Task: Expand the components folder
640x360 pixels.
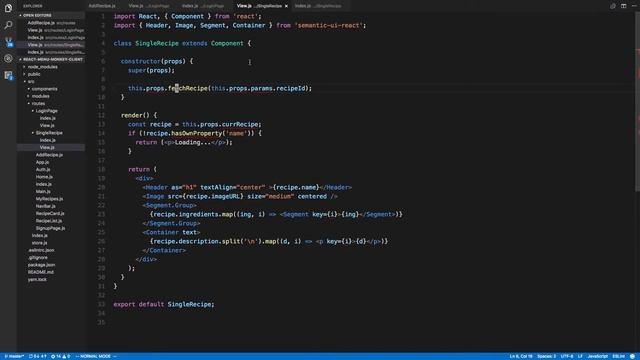Action: coord(44,89)
